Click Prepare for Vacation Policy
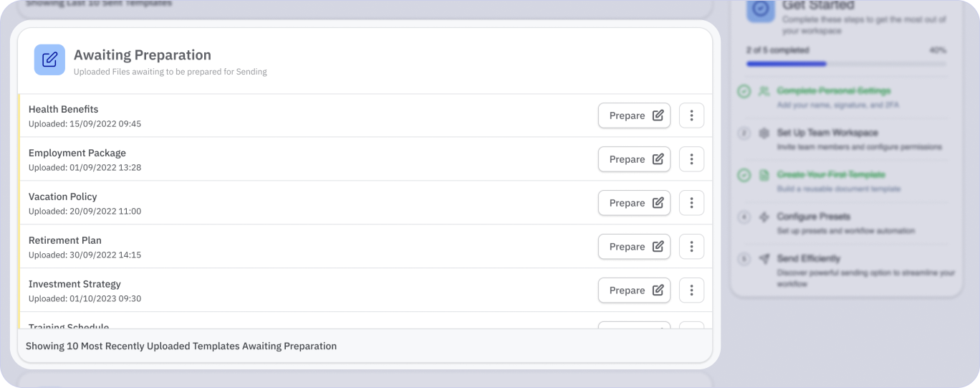This screenshot has height=388, width=980. [x=634, y=203]
